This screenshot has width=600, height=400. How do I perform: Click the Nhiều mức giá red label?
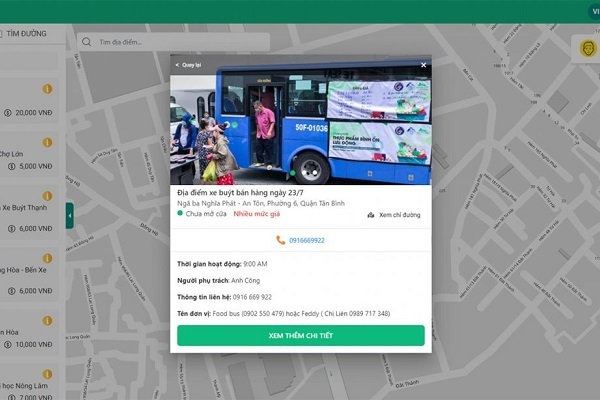[257, 214]
